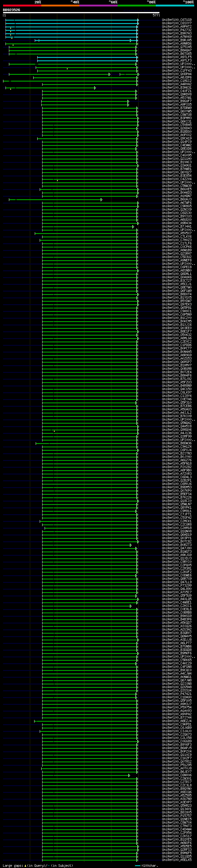
Task: Select the UniRef100_A5ELK5 label
Action: coord(177,860)
